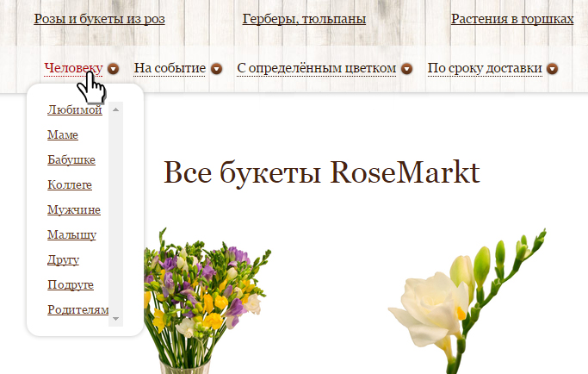This screenshot has height=374, width=588.
Task: Select Любимой from the dropdown list
Action: click(75, 109)
